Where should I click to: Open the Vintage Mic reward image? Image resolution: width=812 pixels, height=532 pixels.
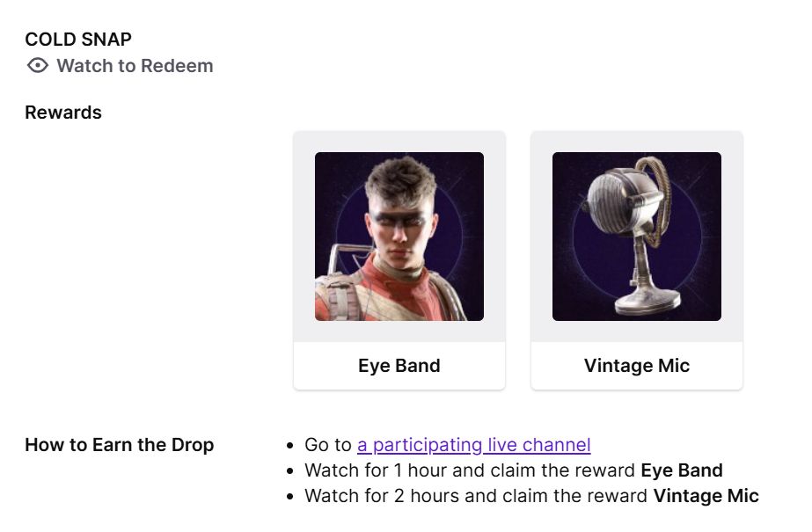point(637,237)
